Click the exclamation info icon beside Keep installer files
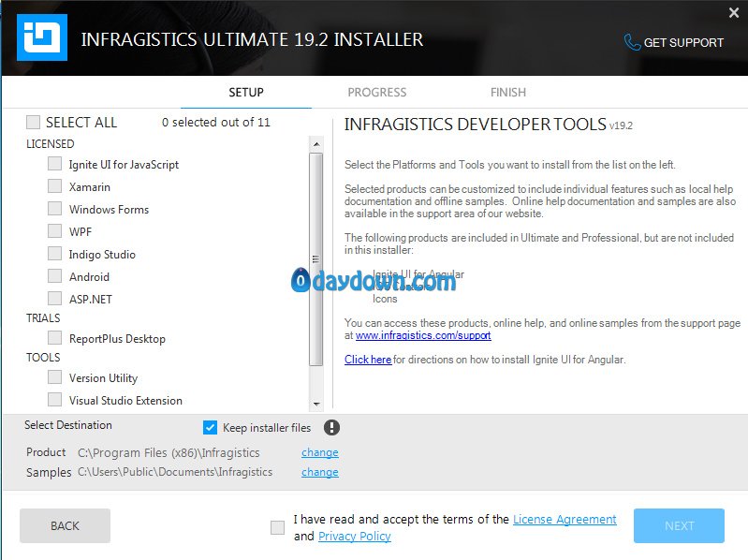This screenshot has height=560, width=748. [331, 427]
